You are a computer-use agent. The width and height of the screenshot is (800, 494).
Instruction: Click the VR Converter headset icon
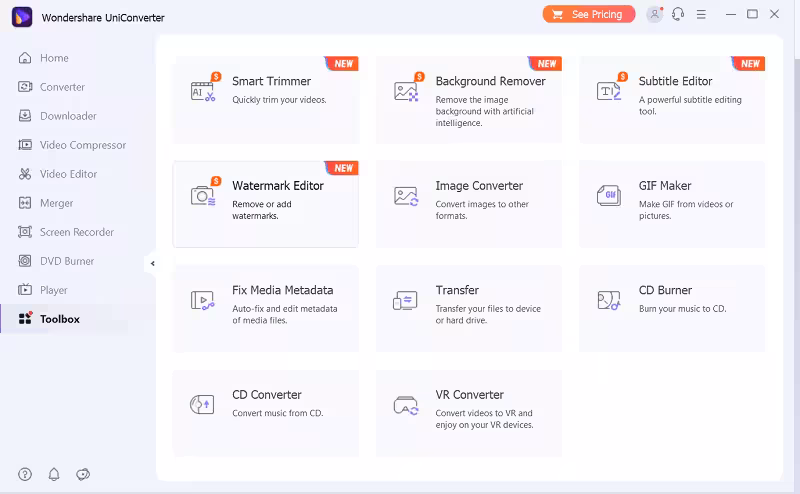[406, 406]
